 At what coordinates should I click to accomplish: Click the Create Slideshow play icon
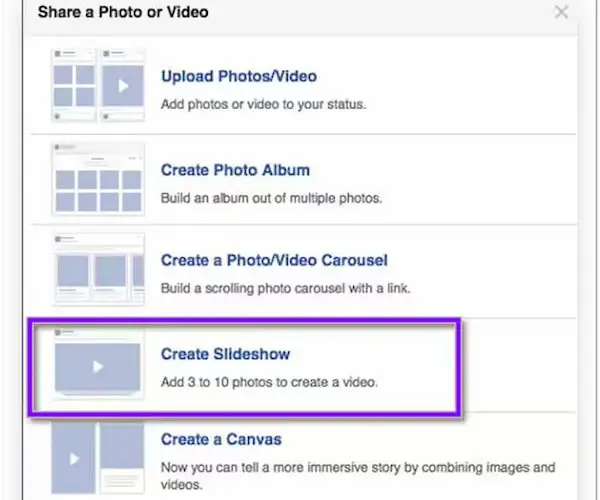click(98, 365)
